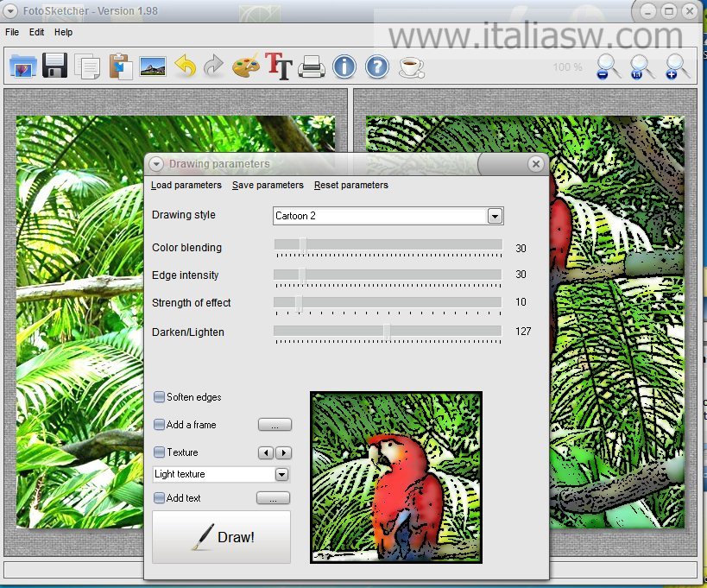Viewport: 707px width, 588px height.
Task: Open a picture with the folder icon
Action: coord(23,66)
